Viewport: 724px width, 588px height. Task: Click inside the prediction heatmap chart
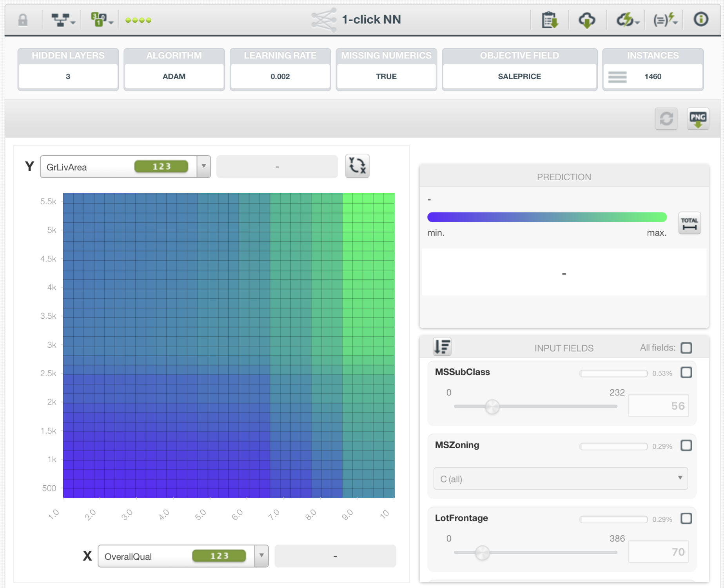(229, 345)
